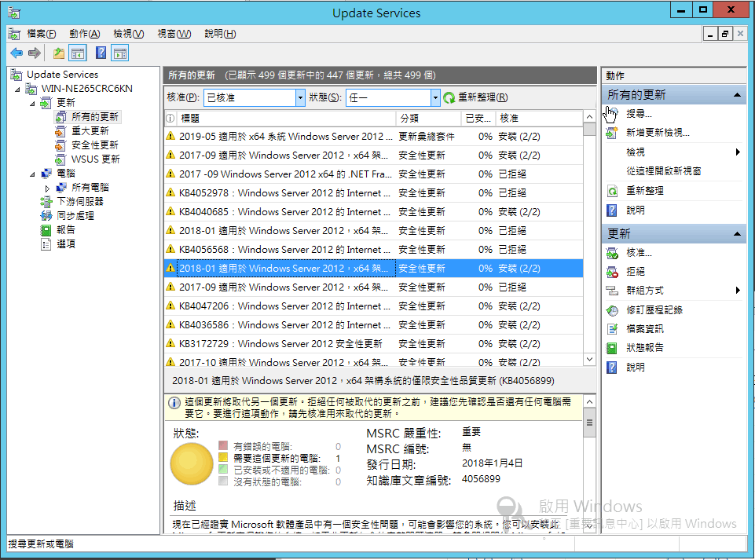
Task: Click 核准... approve action
Action: pos(639,253)
